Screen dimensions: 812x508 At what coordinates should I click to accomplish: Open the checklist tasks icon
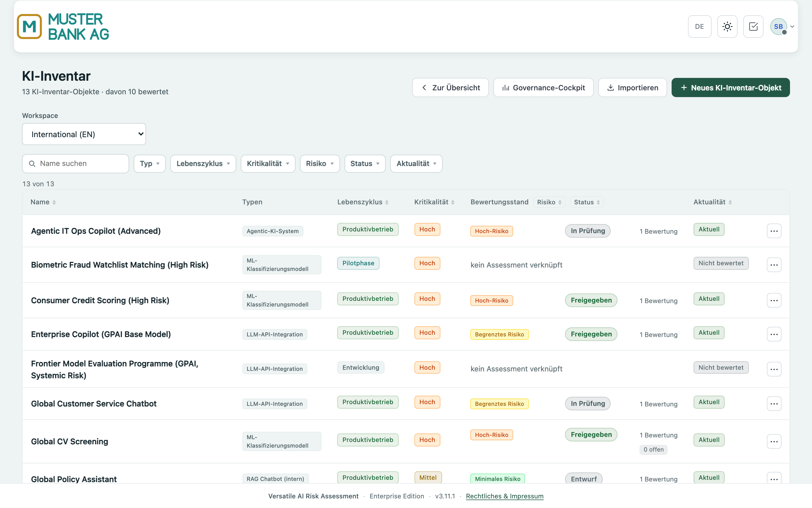753,27
